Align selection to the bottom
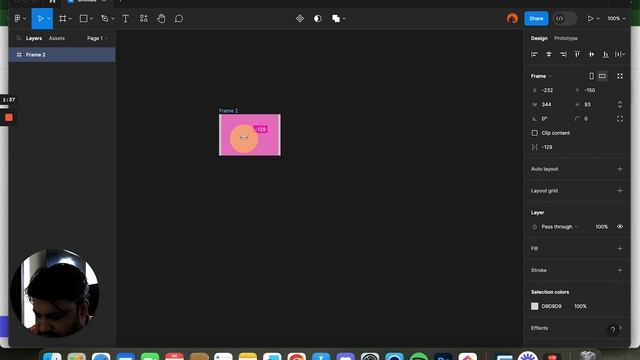The height and width of the screenshot is (360, 640). [606, 54]
